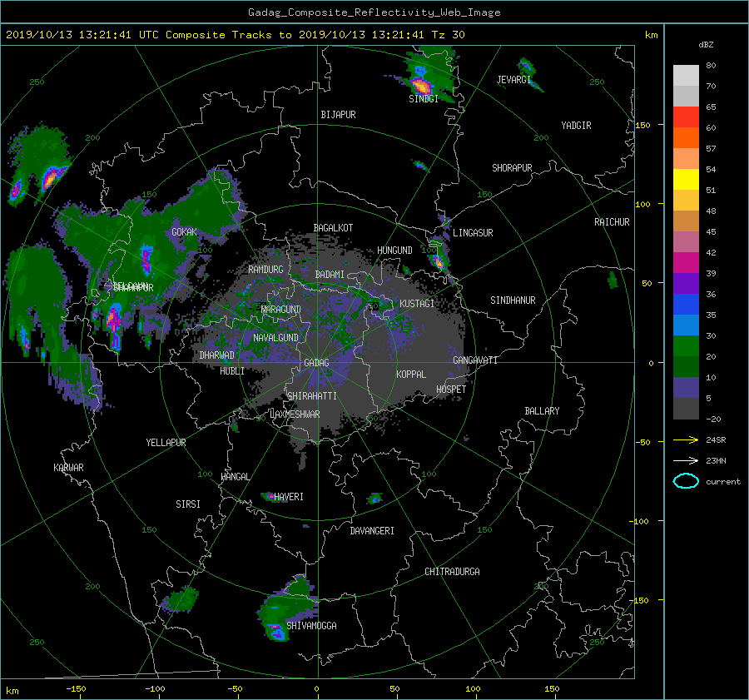Viewport: 749px width, 700px height.
Task: Click the HAVERI city label
Action: [289, 497]
